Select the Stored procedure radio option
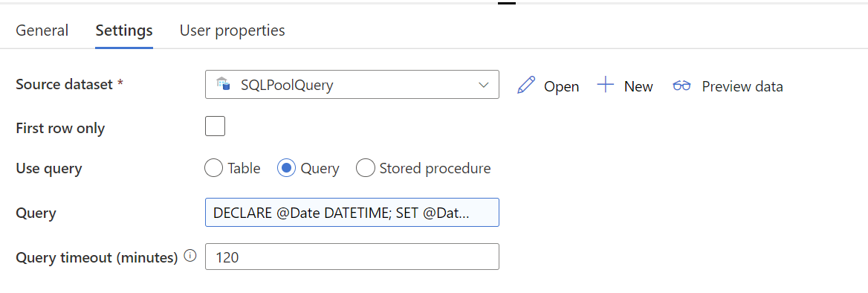The image size is (868, 293). [x=366, y=168]
